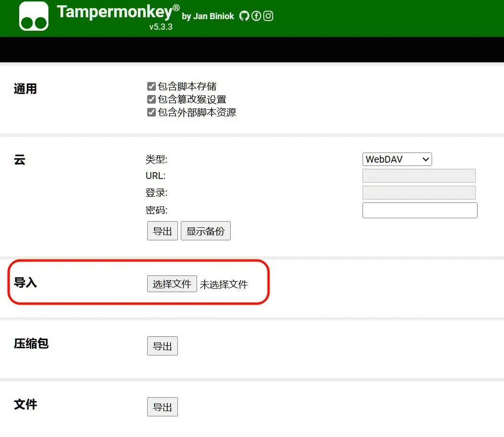Click the 选择文件 import button
504x437 pixels.
tap(172, 284)
